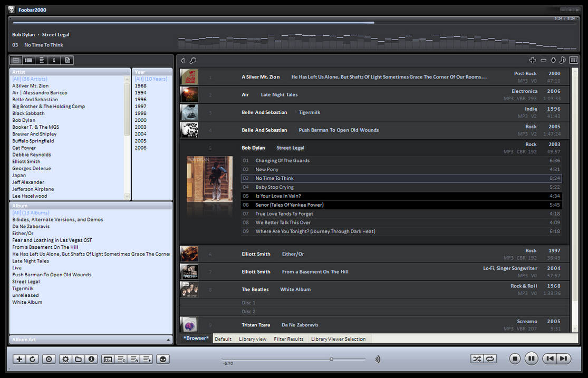This screenshot has height=378, width=588.
Task: Open preferences with the gear icon
Action: click(65, 359)
